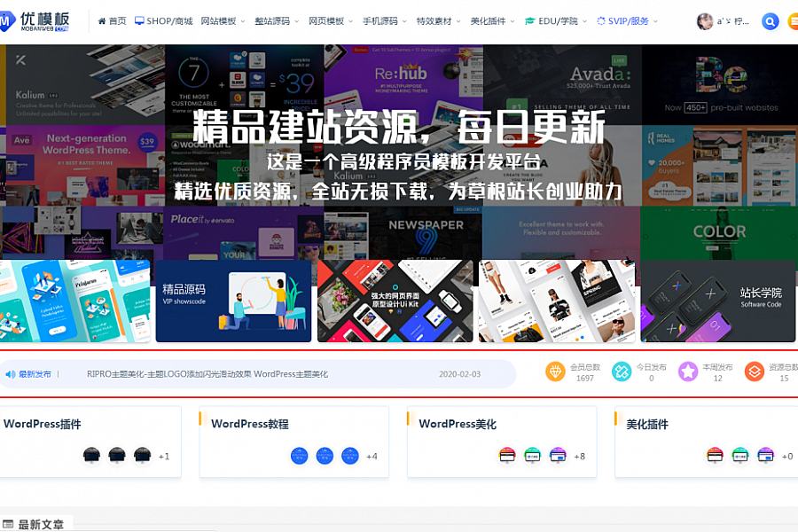798x532 pixels.
Task: Click the orange menu button at top right
Action: pyautogui.click(x=793, y=21)
